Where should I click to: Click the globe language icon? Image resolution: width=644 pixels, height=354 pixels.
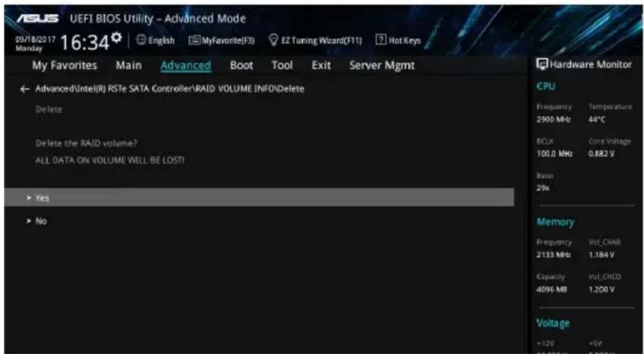(141, 41)
